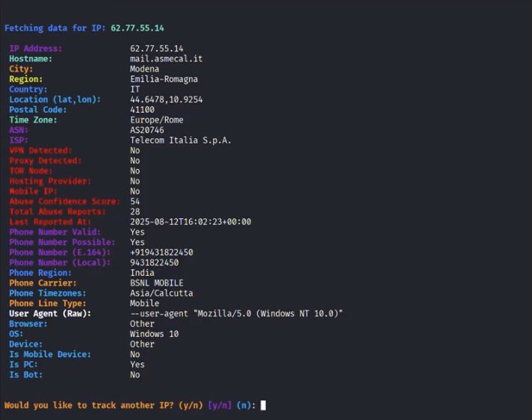Click abuse confidence score value 54
Screen dimensions: 532x420
pyautogui.click(x=135, y=201)
